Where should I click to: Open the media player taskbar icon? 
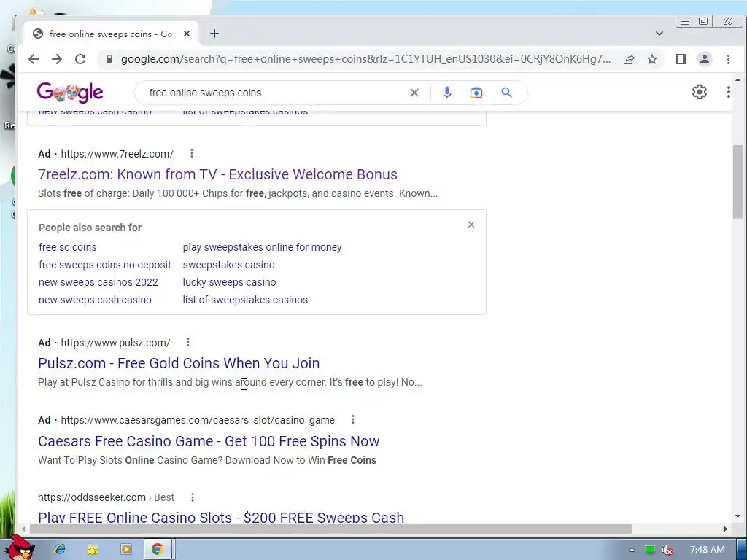125,550
